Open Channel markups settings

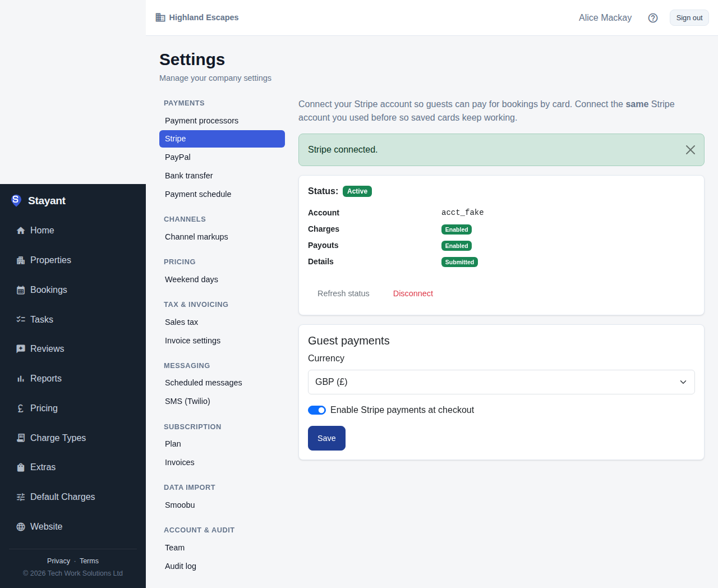(222, 237)
